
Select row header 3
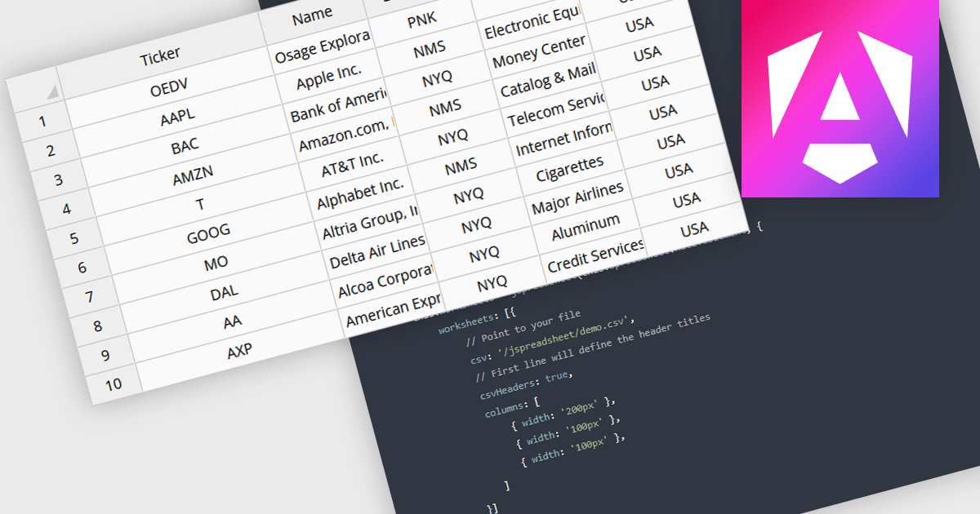pos(58,180)
